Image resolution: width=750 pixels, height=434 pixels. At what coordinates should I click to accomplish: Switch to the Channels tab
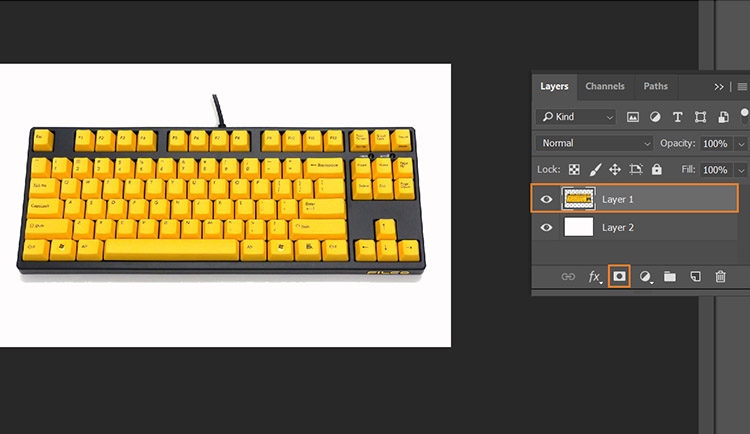[x=604, y=87]
